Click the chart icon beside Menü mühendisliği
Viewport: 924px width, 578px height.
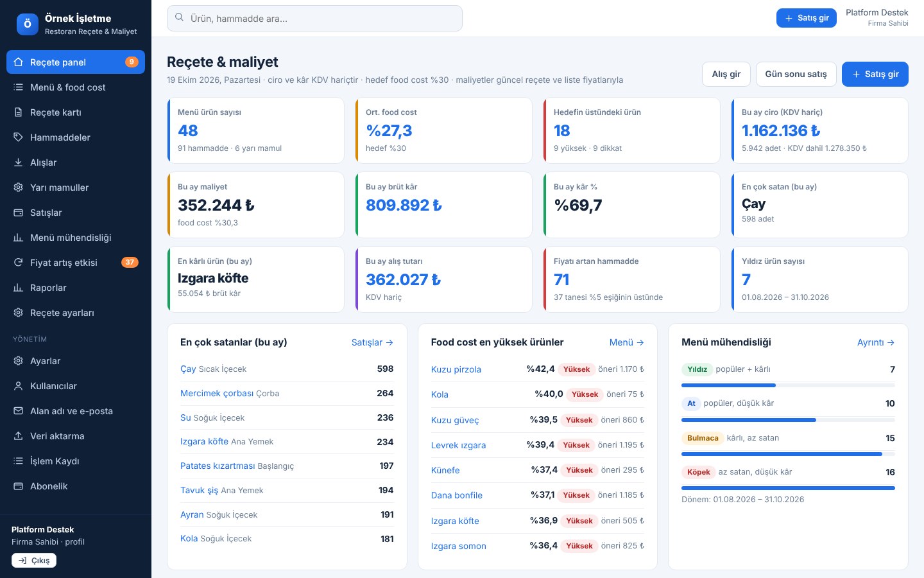tap(18, 238)
